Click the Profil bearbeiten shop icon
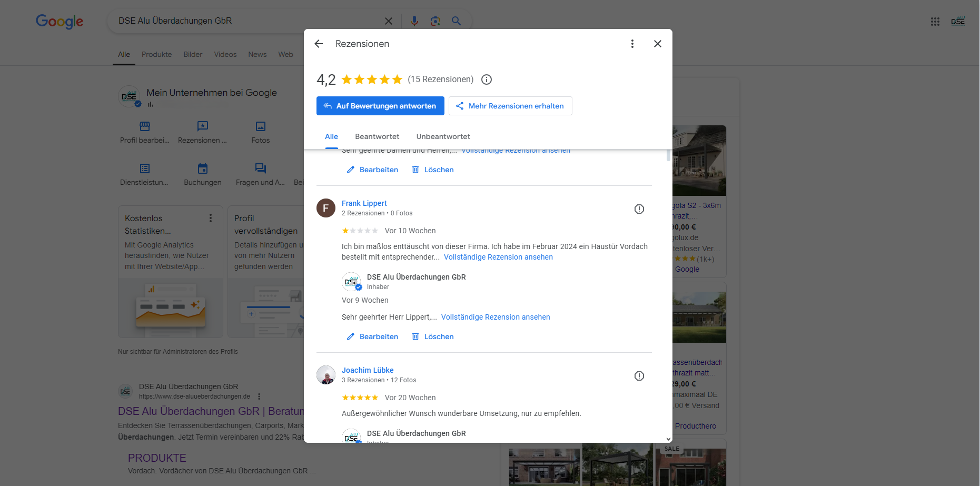This screenshot has width=980, height=486. pyautogui.click(x=145, y=126)
